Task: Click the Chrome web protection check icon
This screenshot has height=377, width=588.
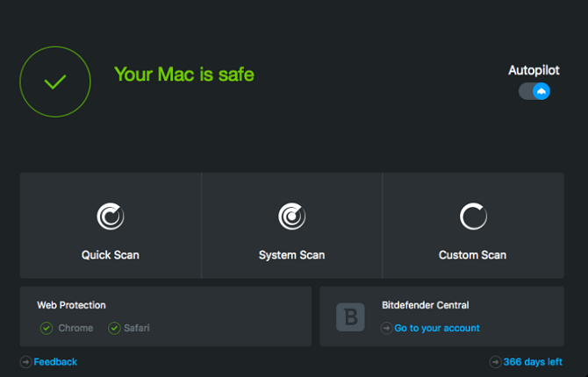Action: point(47,328)
